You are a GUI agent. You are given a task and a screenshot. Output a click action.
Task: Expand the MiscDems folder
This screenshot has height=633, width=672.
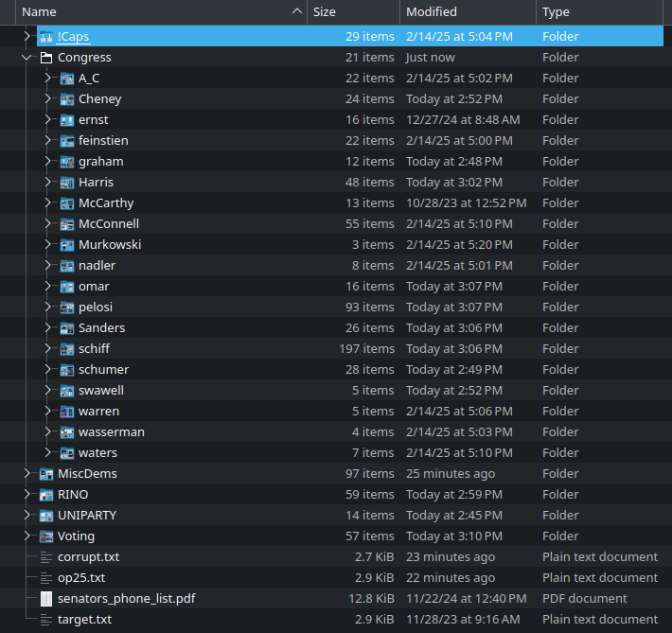(x=27, y=474)
